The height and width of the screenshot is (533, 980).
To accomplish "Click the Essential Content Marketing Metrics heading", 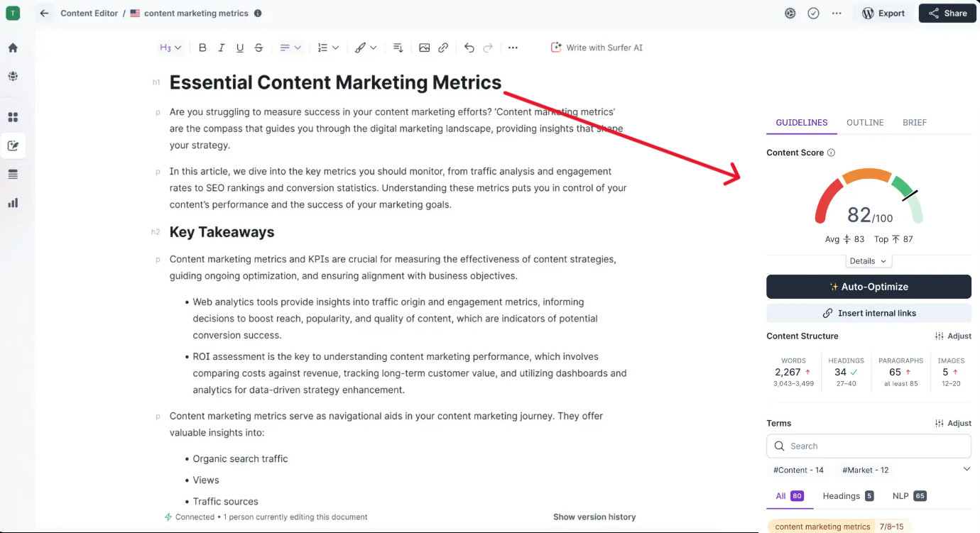I will (335, 82).
